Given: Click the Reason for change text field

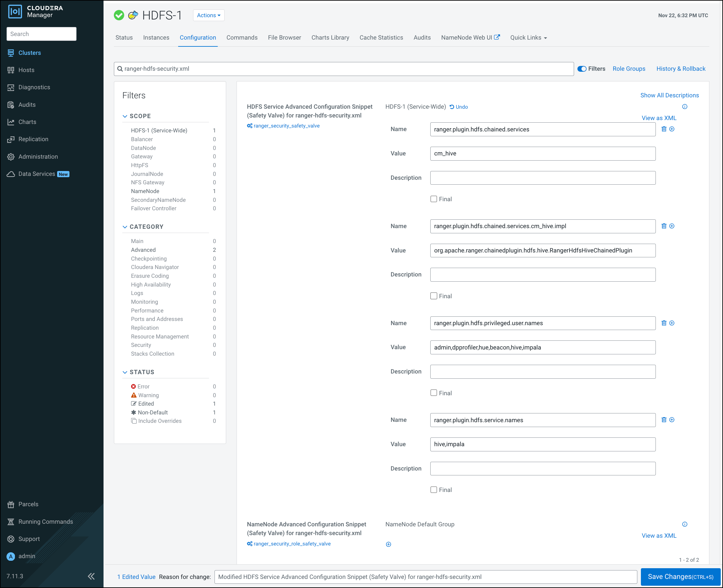Looking at the screenshot, I should [425, 577].
